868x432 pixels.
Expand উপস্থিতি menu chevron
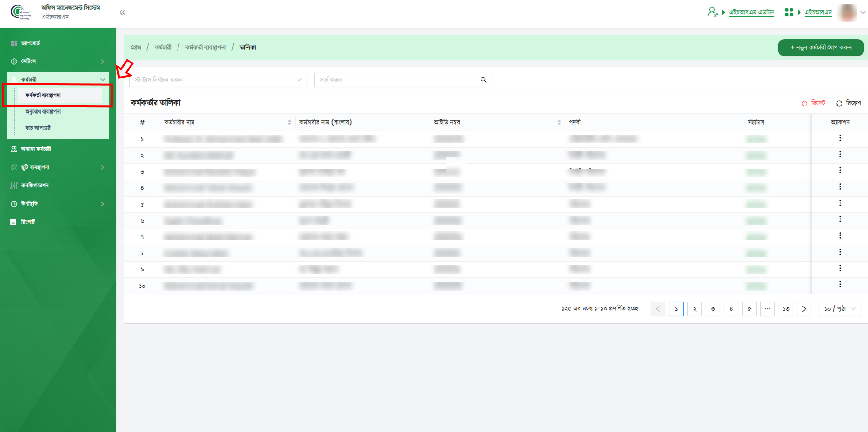(103, 204)
